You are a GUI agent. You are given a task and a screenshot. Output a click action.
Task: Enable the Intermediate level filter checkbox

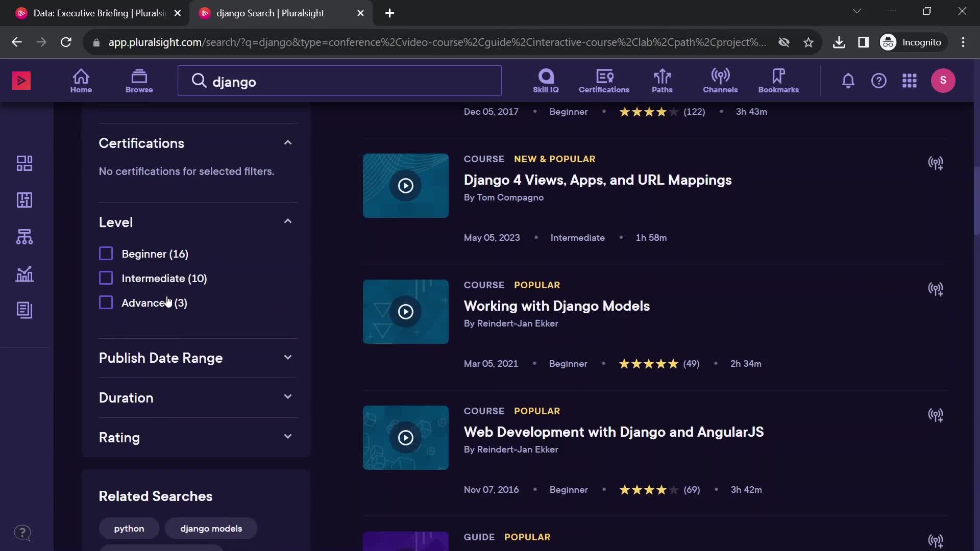106,278
